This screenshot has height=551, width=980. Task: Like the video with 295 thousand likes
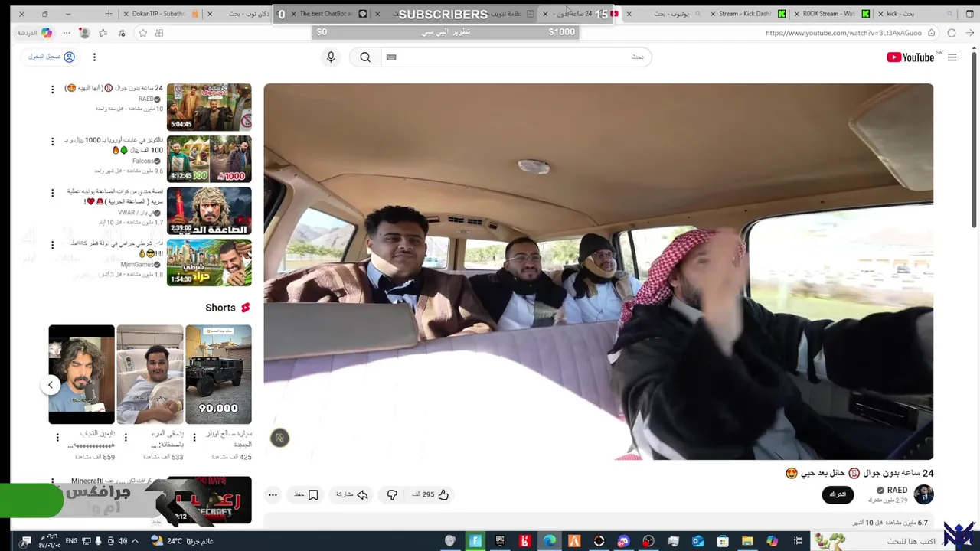click(431, 495)
